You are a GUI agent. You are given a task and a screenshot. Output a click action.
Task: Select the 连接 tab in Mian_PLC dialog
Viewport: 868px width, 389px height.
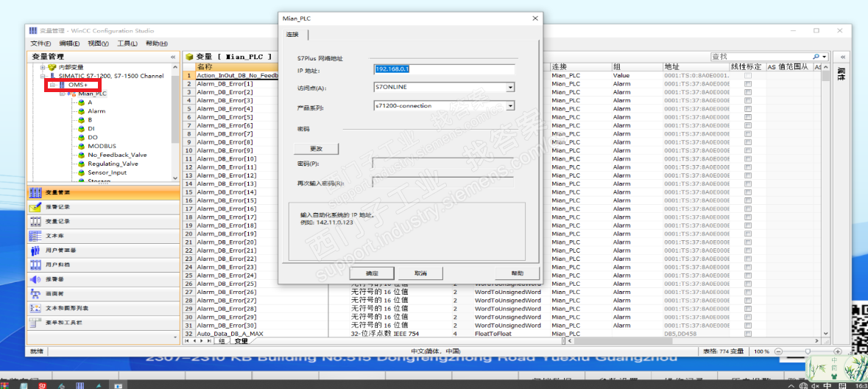pos(294,35)
